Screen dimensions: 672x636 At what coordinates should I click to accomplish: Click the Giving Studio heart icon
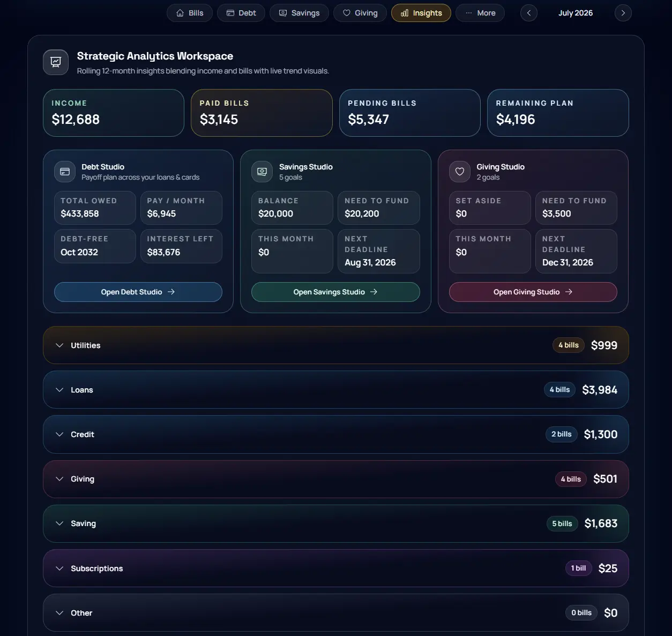459,172
